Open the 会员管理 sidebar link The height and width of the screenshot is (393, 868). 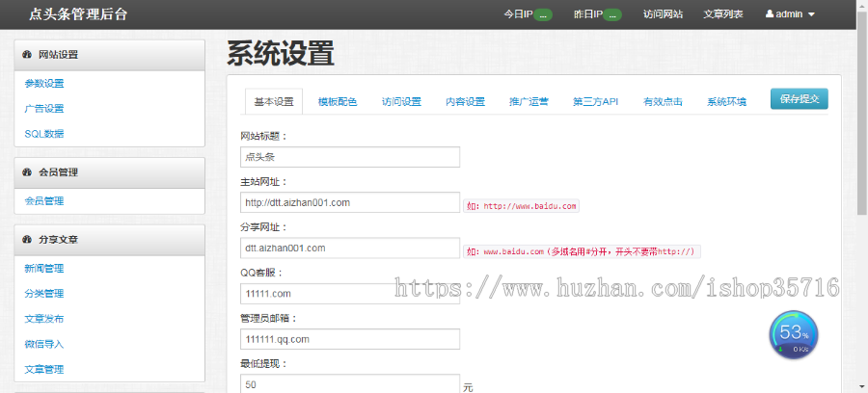point(44,201)
